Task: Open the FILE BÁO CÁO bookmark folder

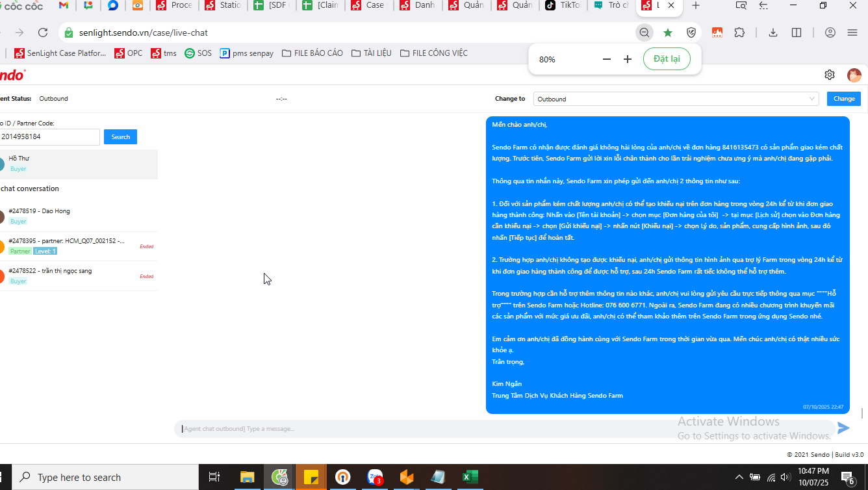Action: point(313,53)
